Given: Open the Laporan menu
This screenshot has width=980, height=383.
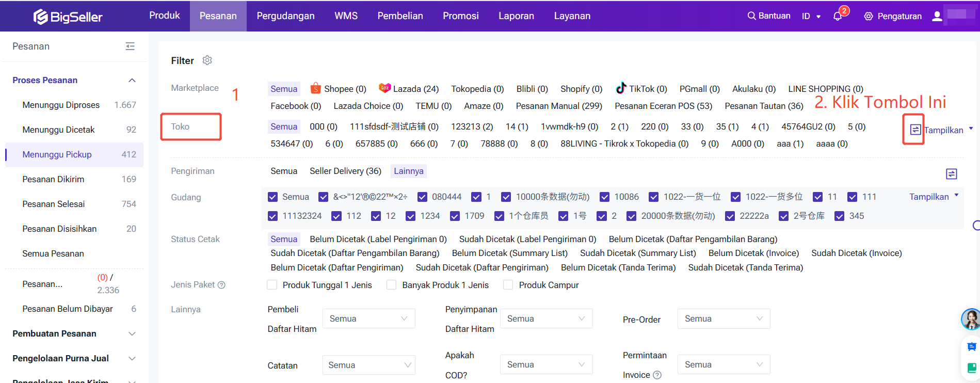Looking at the screenshot, I should (516, 16).
